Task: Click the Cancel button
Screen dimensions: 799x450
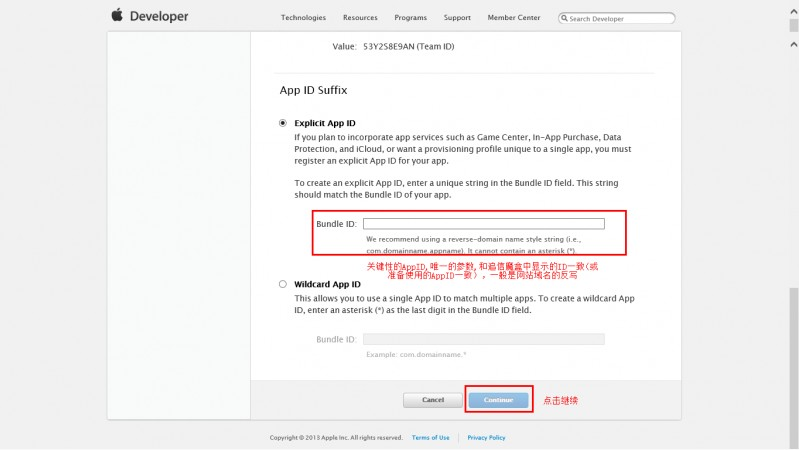Action: [433, 400]
